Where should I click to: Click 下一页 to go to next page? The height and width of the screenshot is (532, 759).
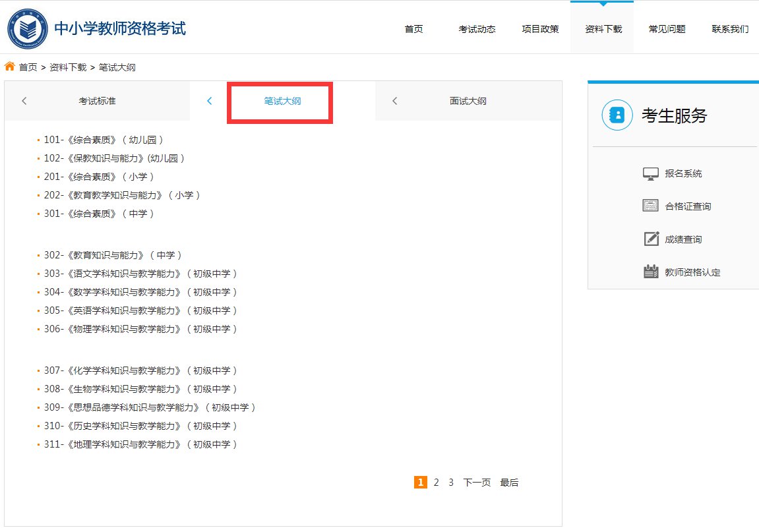[x=476, y=483]
